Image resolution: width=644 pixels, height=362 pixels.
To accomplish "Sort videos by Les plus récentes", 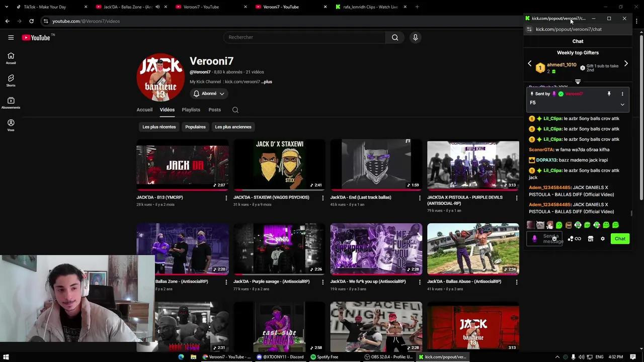I will [159, 127].
